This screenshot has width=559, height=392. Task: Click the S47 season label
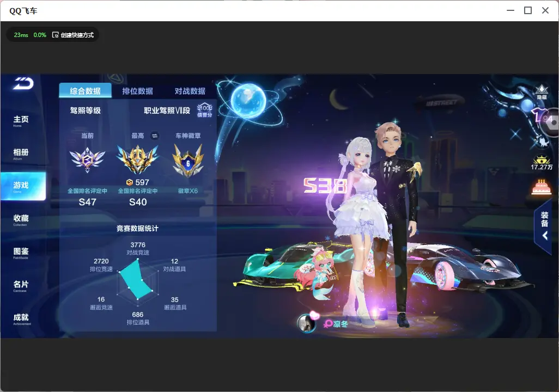point(88,202)
